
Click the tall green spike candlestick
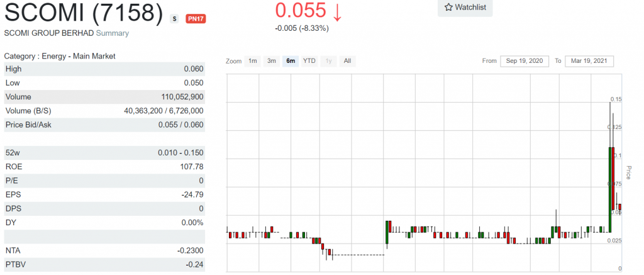[x=610, y=189]
